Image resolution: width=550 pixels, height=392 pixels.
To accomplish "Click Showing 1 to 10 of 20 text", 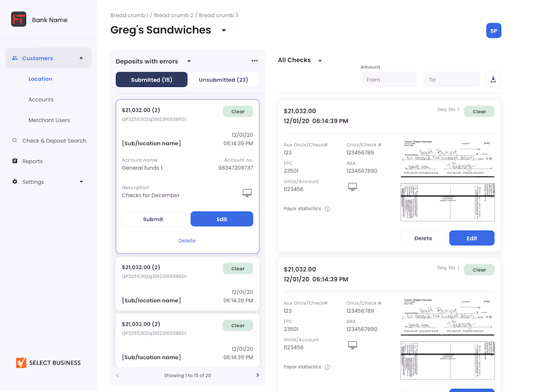I will [187, 375].
